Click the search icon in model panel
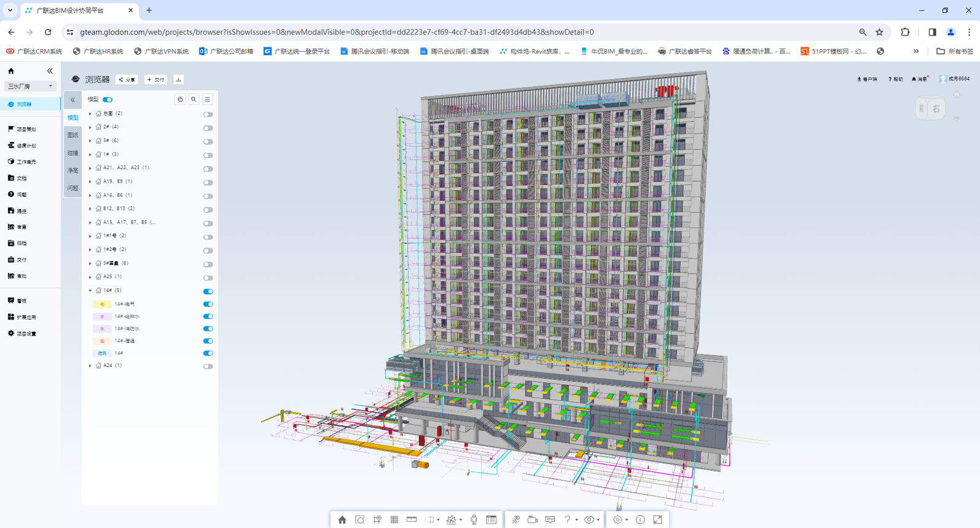This screenshot has width=980, height=528. click(x=194, y=100)
